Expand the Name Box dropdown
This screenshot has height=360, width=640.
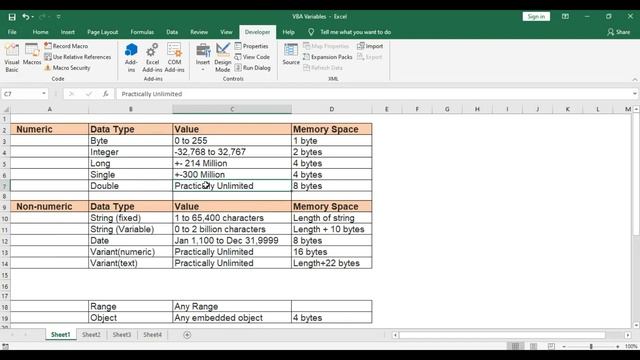pyautogui.click(x=44, y=94)
